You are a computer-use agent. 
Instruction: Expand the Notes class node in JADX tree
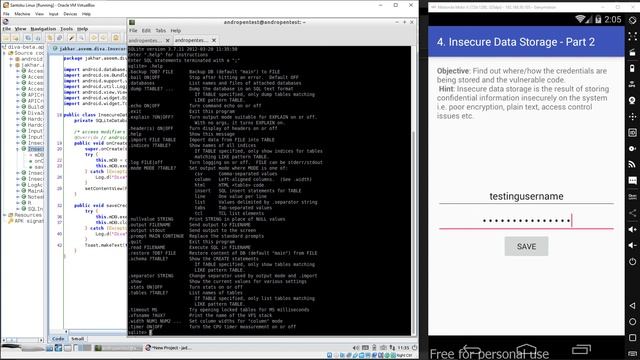[18, 197]
